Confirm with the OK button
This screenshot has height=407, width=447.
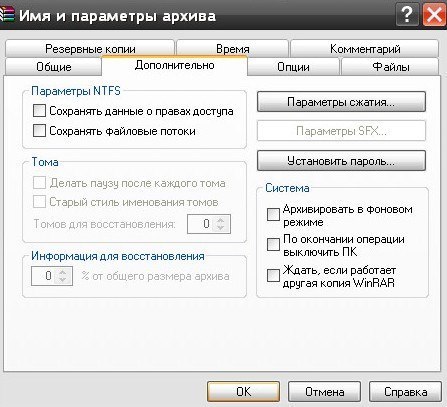point(243,391)
